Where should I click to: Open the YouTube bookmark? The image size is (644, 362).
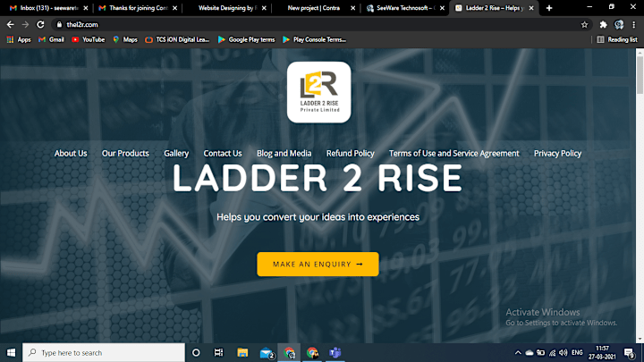click(89, 40)
